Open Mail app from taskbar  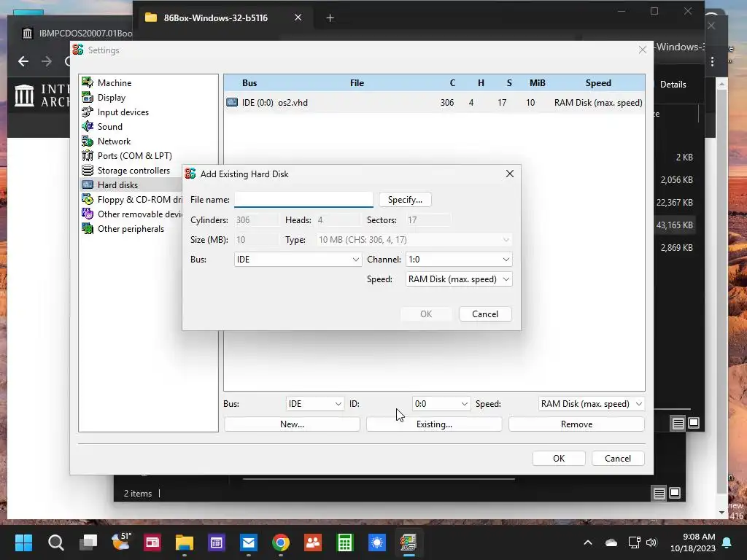point(248,542)
